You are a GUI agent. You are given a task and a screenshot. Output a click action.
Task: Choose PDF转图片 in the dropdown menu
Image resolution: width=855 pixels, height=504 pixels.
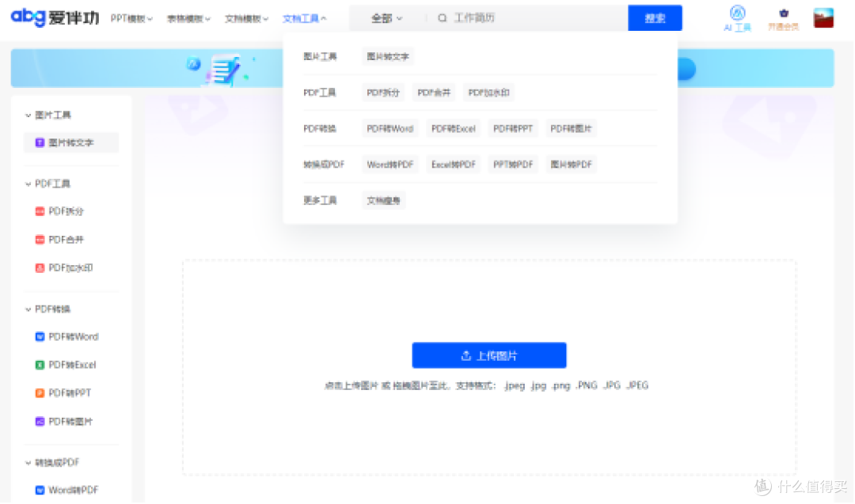(571, 129)
